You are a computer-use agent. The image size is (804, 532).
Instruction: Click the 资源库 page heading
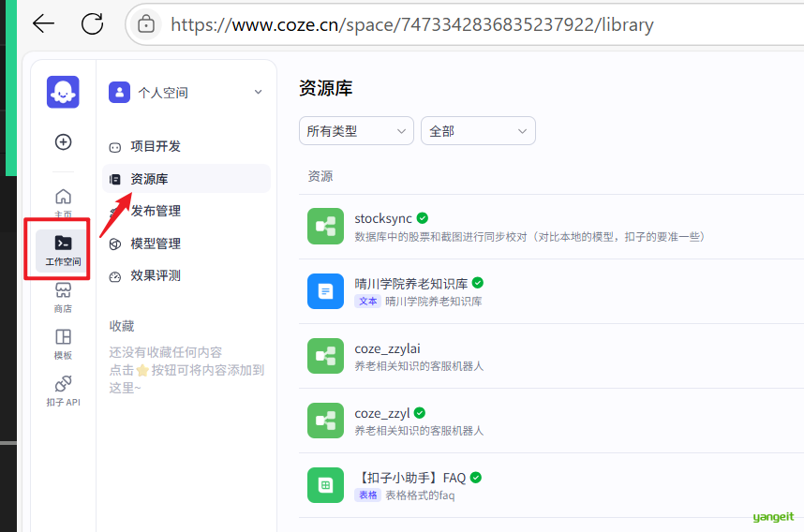click(325, 88)
